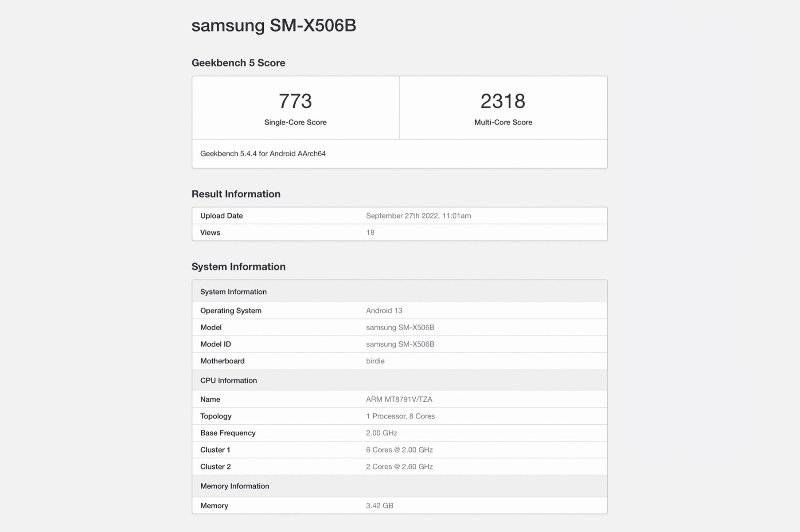Click the Cluster 1 value 6 Cores @ 2.00 GHz
This screenshot has height=532, width=800.
pos(399,450)
